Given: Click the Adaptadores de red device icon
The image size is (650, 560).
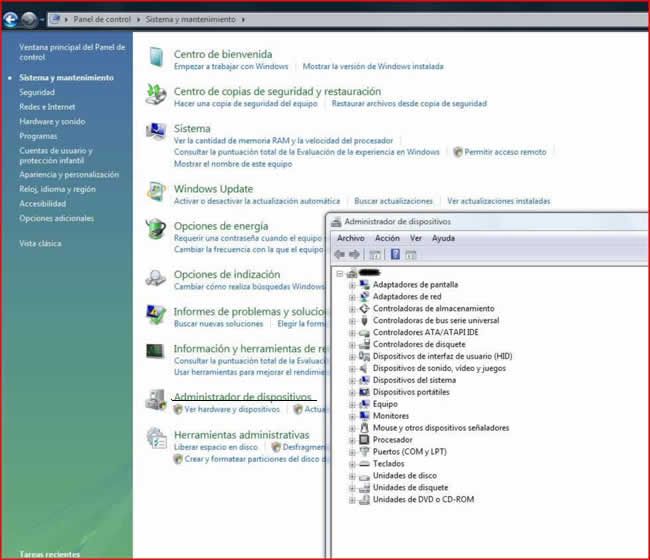Looking at the screenshot, I should (364, 296).
